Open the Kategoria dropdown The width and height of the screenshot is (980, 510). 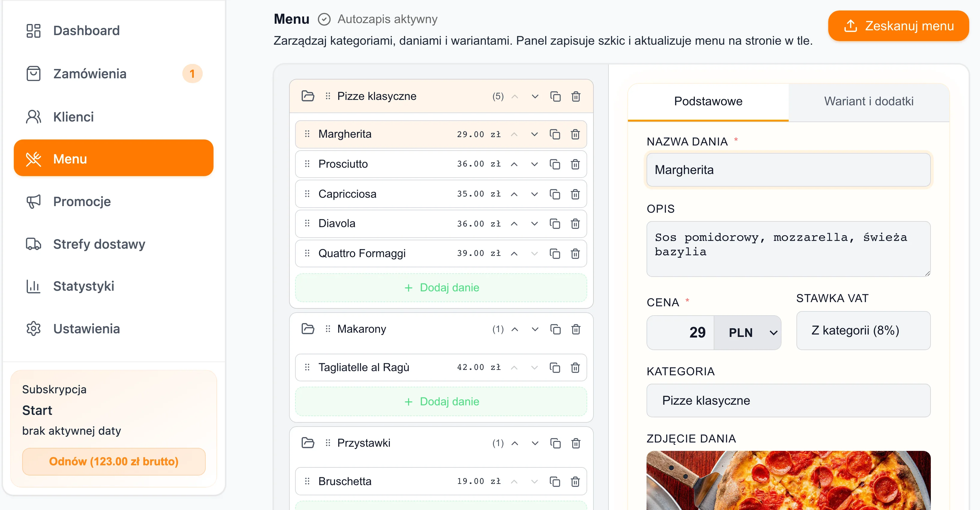pyautogui.click(x=788, y=400)
